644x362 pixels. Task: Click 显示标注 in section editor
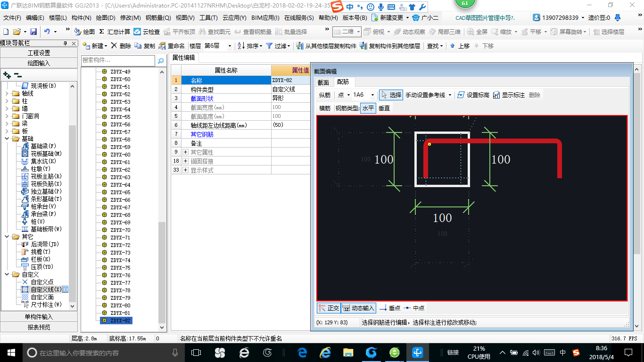[509, 95]
